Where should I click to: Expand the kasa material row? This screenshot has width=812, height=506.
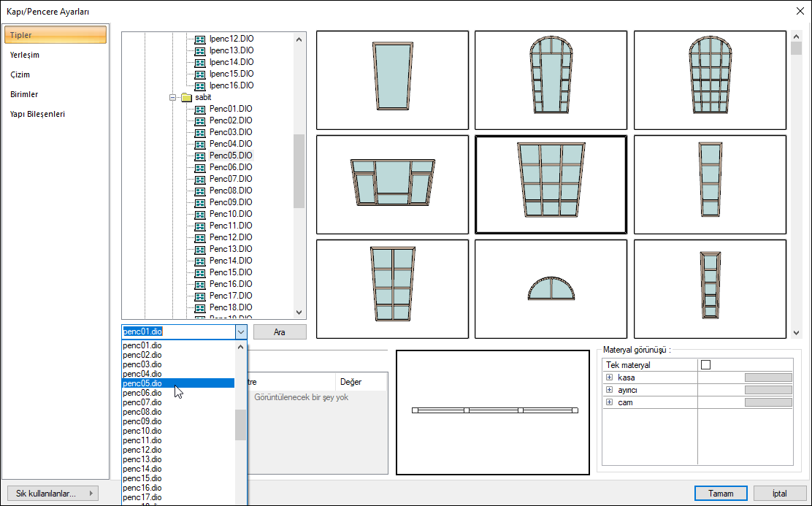[609, 377]
